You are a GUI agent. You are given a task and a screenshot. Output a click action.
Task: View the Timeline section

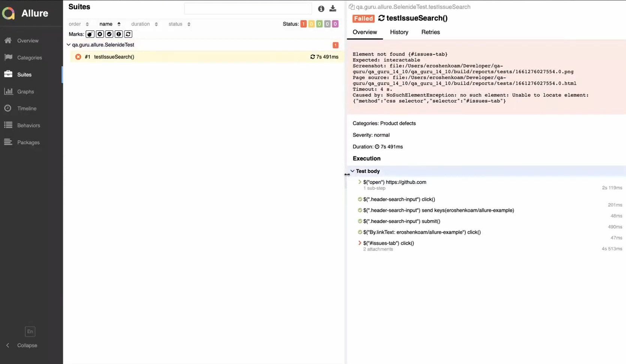tap(26, 108)
